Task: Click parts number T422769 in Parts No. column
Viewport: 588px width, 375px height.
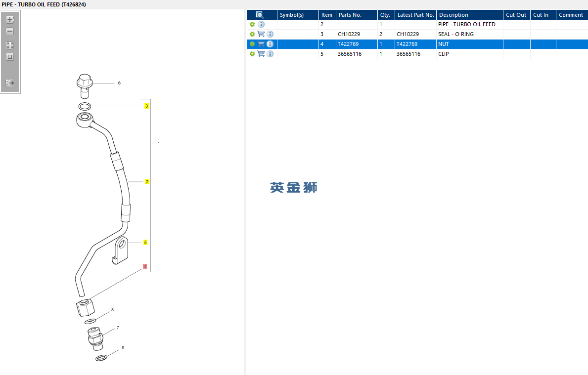Action: 348,44
